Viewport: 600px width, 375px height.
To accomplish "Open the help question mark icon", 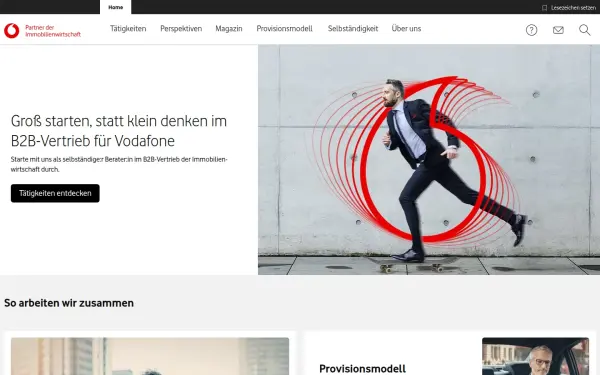I will [x=531, y=30].
